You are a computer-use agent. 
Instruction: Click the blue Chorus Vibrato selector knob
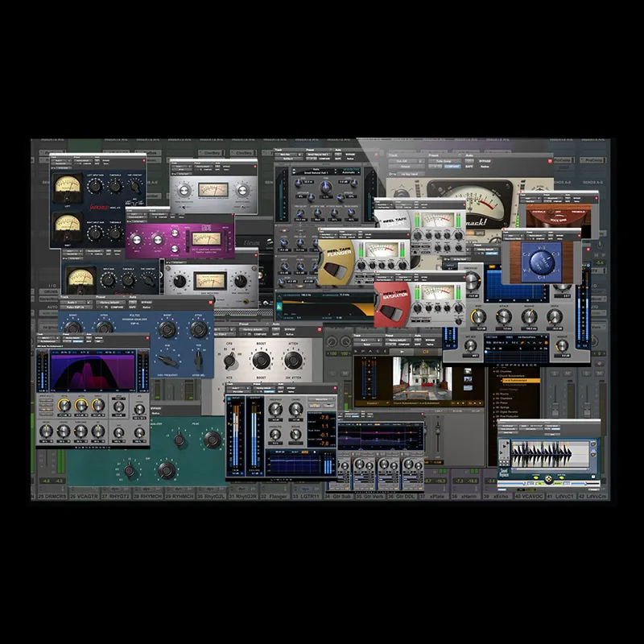tap(541, 263)
